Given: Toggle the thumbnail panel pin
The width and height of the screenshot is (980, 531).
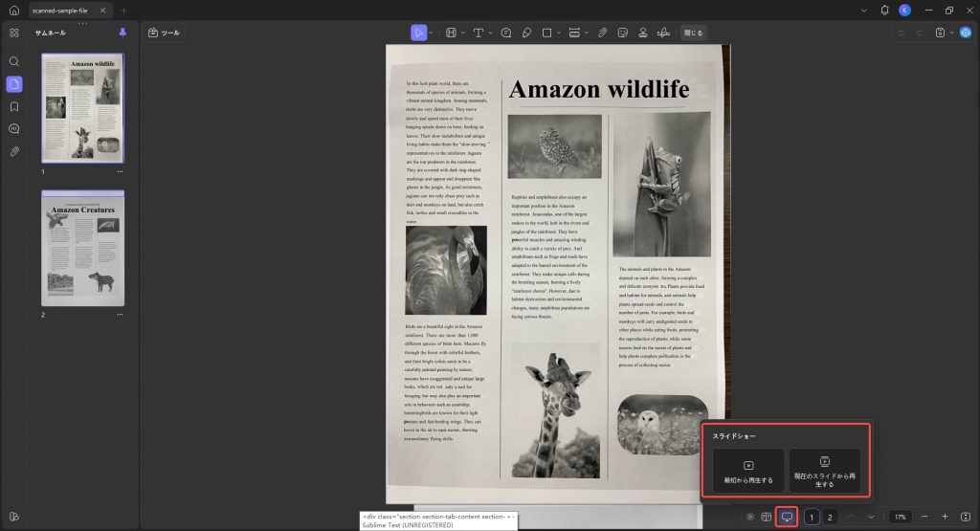Looking at the screenshot, I should coord(122,33).
